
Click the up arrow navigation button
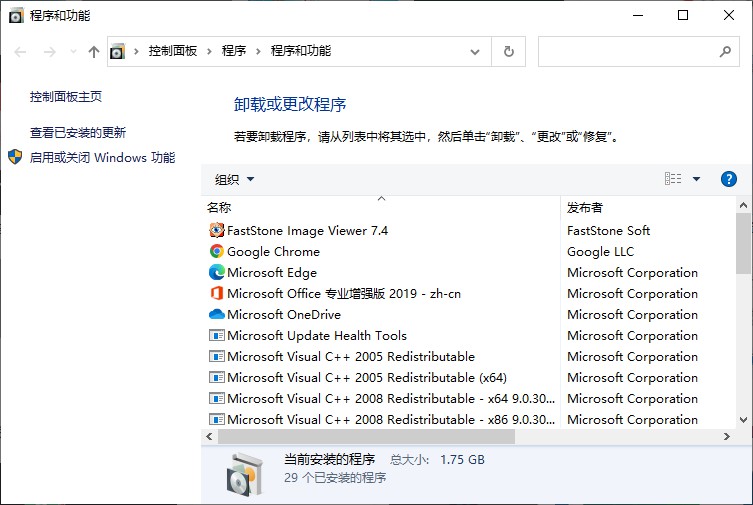click(x=94, y=51)
